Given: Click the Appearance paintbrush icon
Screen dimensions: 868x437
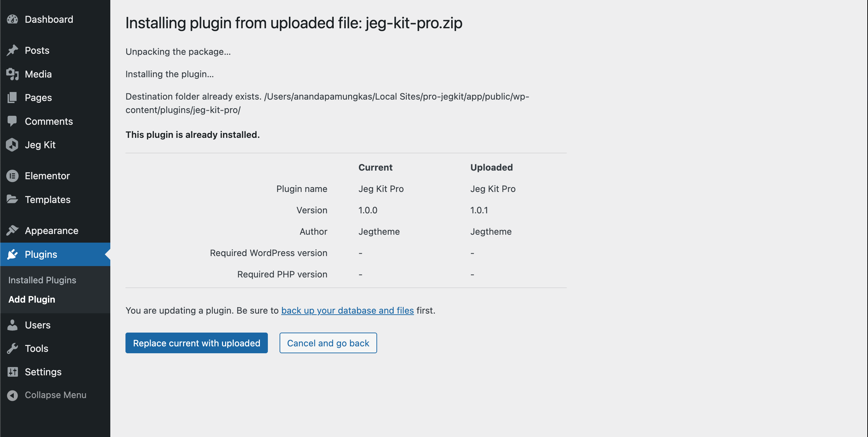Looking at the screenshot, I should tap(12, 231).
